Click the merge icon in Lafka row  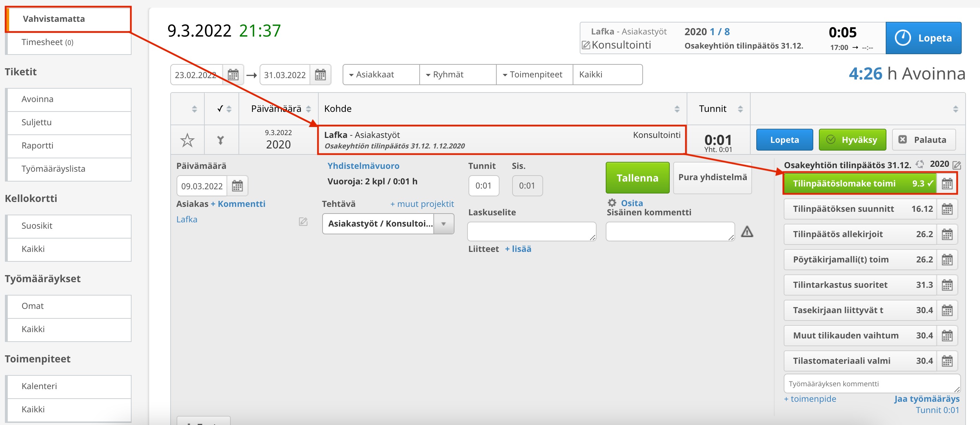coord(220,140)
